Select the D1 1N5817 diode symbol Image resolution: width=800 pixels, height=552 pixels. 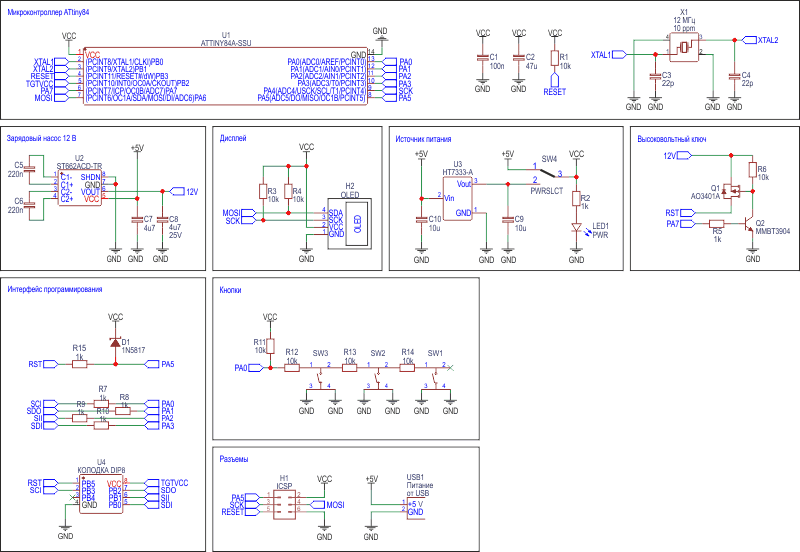click(x=115, y=342)
